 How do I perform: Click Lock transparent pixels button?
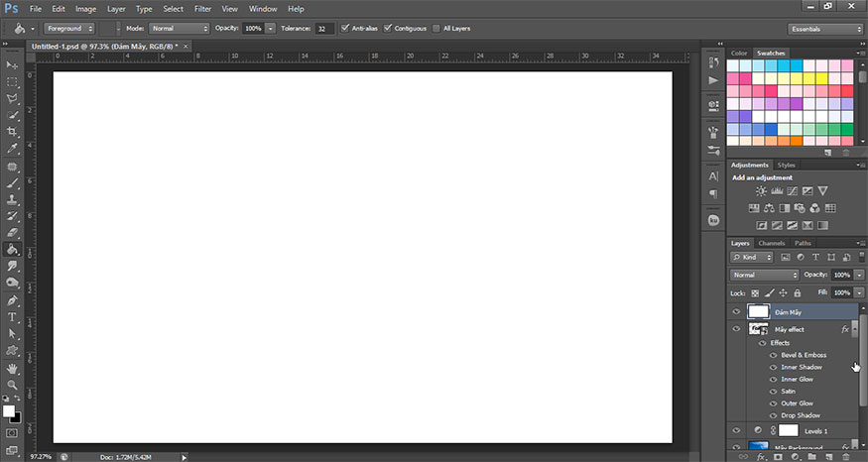click(x=755, y=293)
